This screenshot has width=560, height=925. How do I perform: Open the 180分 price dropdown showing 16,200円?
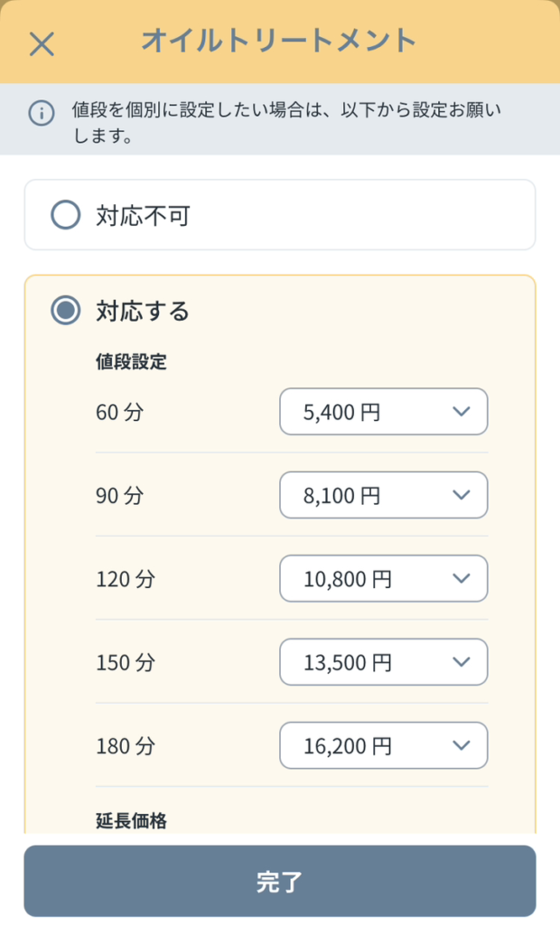point(383,745)
